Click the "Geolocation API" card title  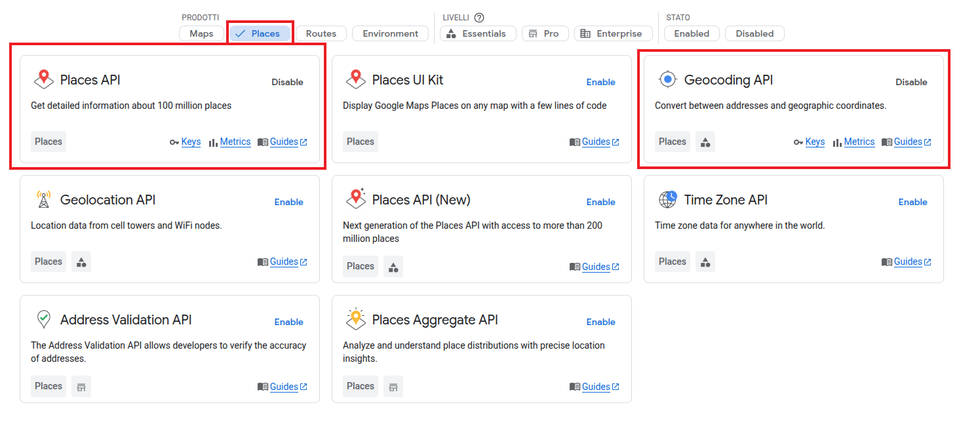(108, 200)
